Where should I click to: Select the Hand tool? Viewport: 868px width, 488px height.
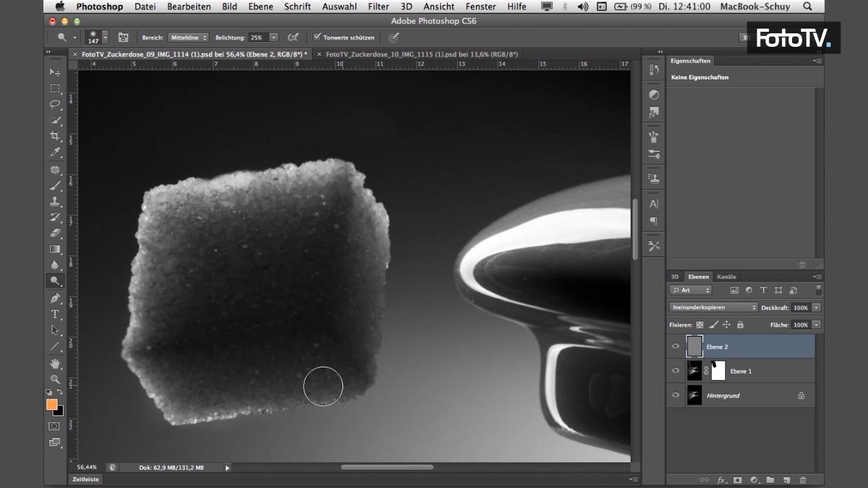coord(55,364)
